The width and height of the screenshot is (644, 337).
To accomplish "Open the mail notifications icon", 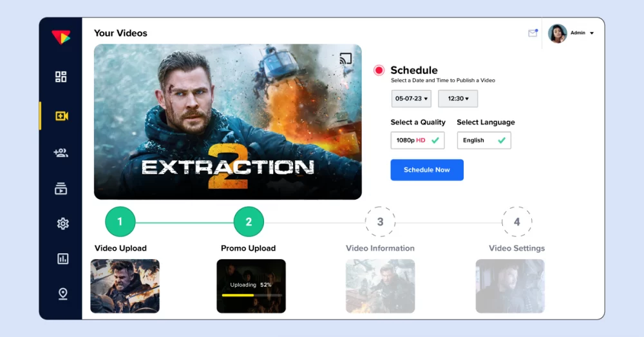I will point(533,33).
